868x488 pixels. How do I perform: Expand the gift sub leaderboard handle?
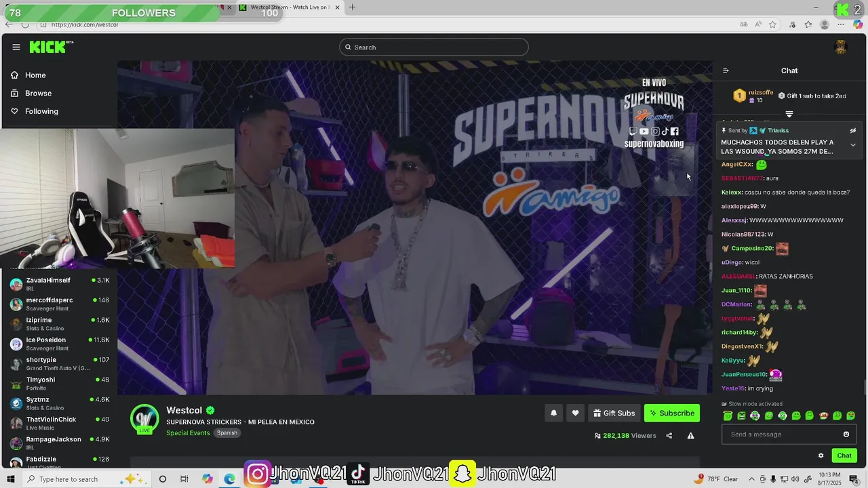[x=789, y=114]
